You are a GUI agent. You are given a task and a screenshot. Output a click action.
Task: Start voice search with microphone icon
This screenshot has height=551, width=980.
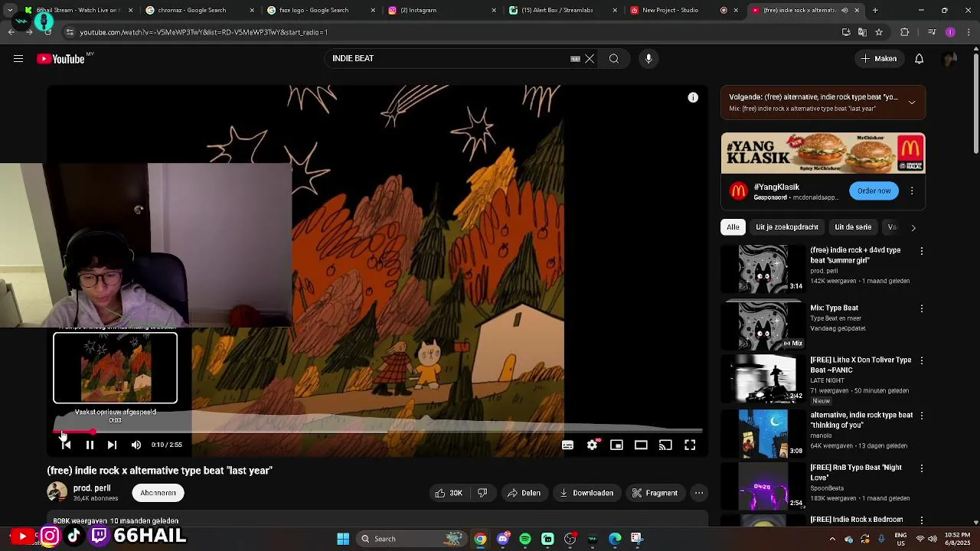(x=648, y=59)
